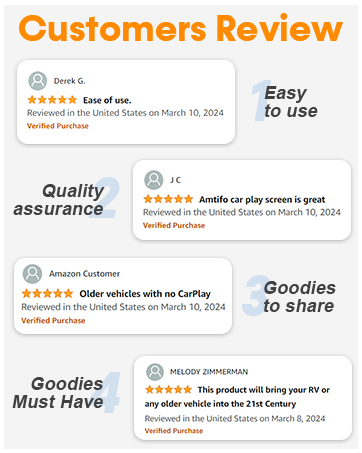Click Verified Purchase under J C's review
The image size is (362, 453).
tap(174, 225)
